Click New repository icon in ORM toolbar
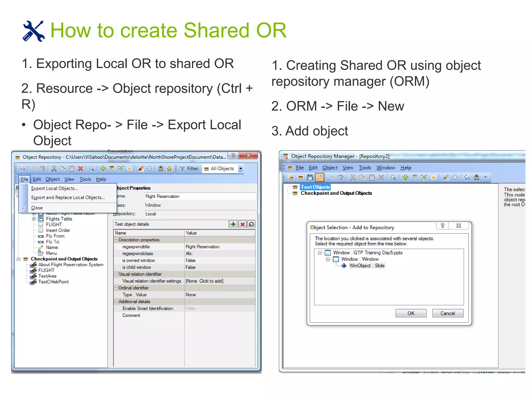 point(291,177)
